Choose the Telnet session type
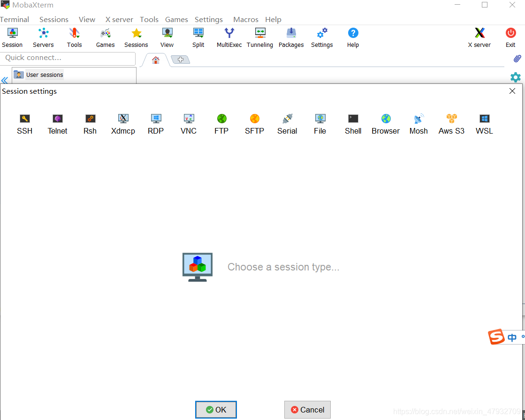Image resolution: width=525 pixels, height=420 pixels. point(58,124)
